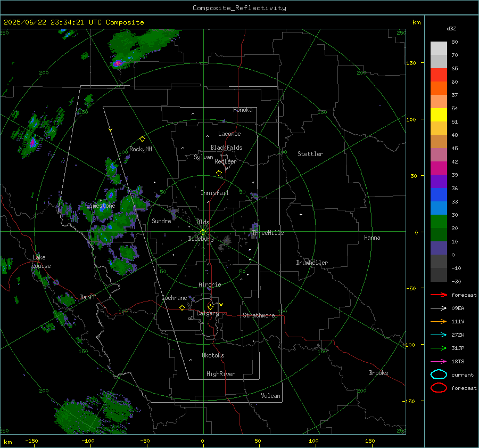Click the cyan 27ZW arrow legend icon

click(439, 335)
